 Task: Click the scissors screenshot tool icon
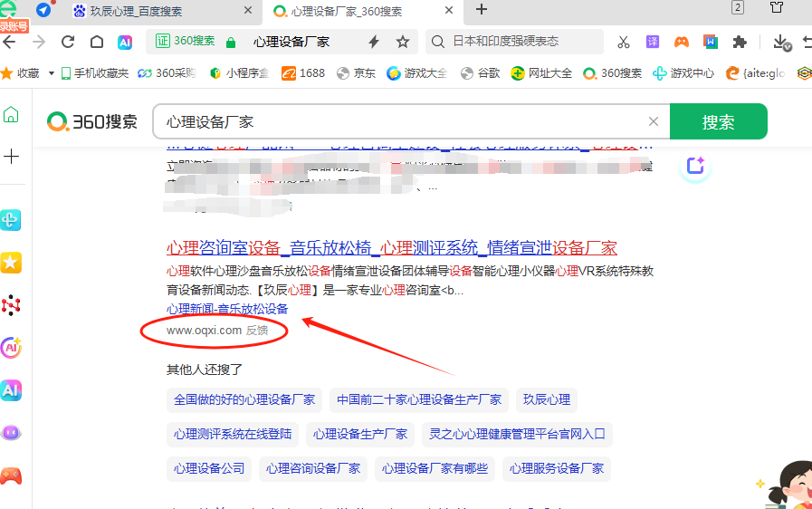624,42
